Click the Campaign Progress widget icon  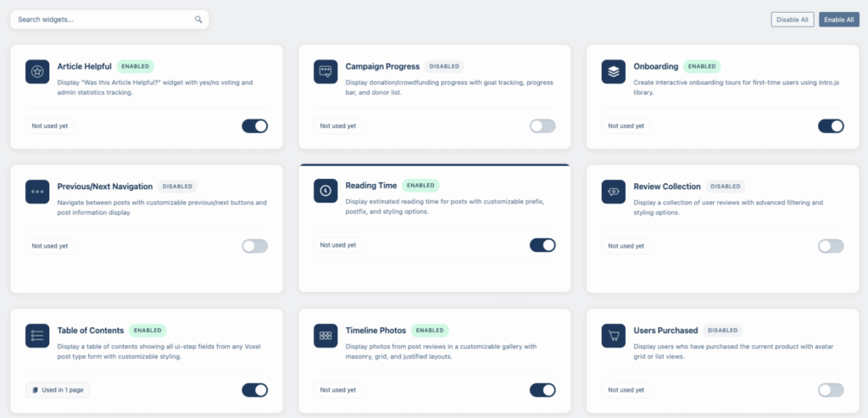pyautogui.click(x=325, y=72)
